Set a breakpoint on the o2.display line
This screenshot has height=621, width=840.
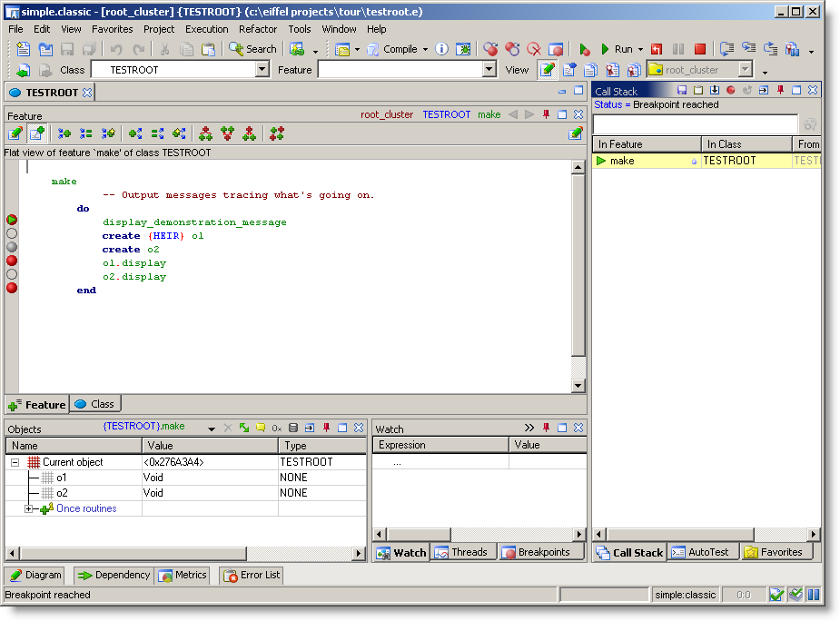(x=12, y=274)
